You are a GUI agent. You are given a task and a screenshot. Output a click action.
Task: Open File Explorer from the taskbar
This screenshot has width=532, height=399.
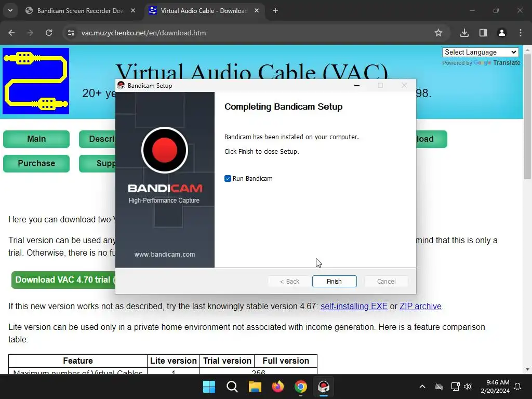pyautogui.click(x=255, y=387)
